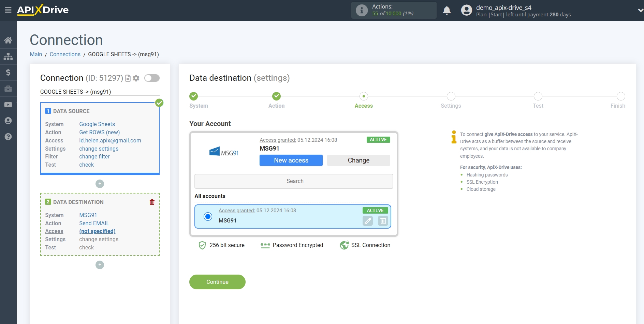
Task: Click the MSG91 logo in the account card
Action: [224, 152]
